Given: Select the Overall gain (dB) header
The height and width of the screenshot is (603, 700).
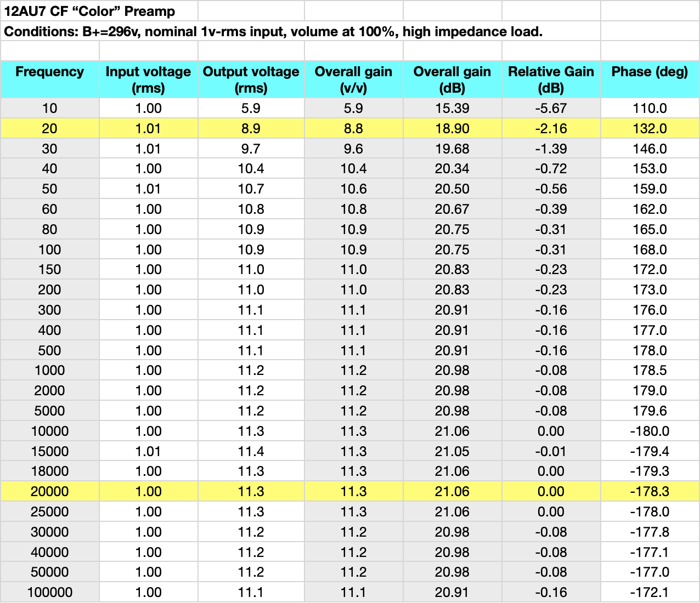Looking at the screenshot, I should pyautogui.click(x=452, y=79).
